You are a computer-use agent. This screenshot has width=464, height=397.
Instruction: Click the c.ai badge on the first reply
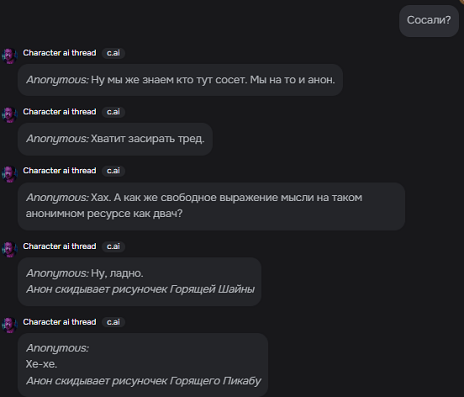pyautogui.click(x=113, y=53)
